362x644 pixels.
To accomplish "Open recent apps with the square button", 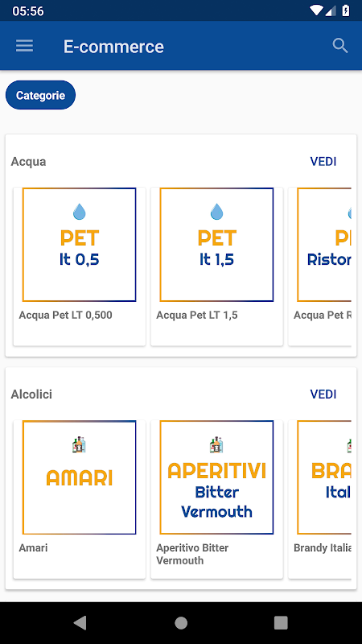I will click(x=281, y=623).
